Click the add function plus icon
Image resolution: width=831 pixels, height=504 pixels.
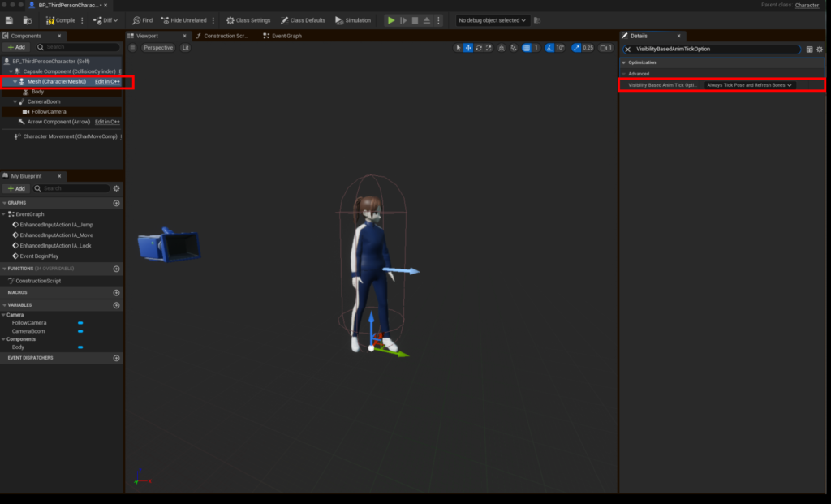(x=116, y=269)
